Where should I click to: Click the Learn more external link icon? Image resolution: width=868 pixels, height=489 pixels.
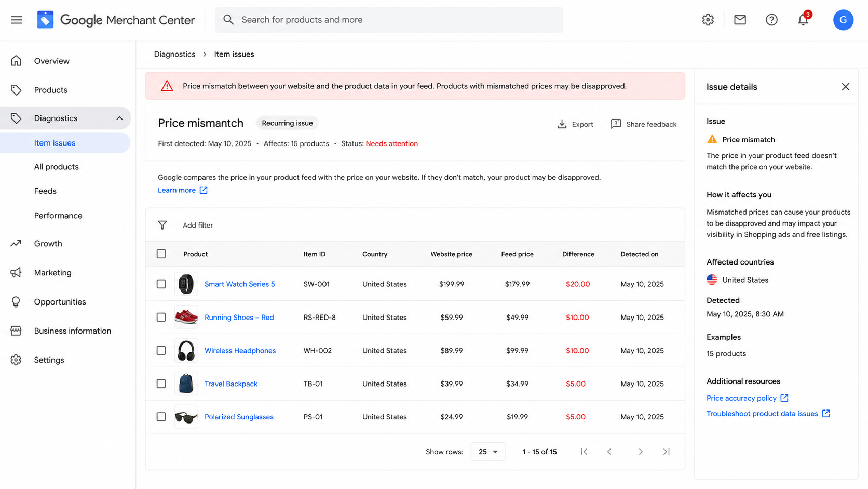coord(204,190)
